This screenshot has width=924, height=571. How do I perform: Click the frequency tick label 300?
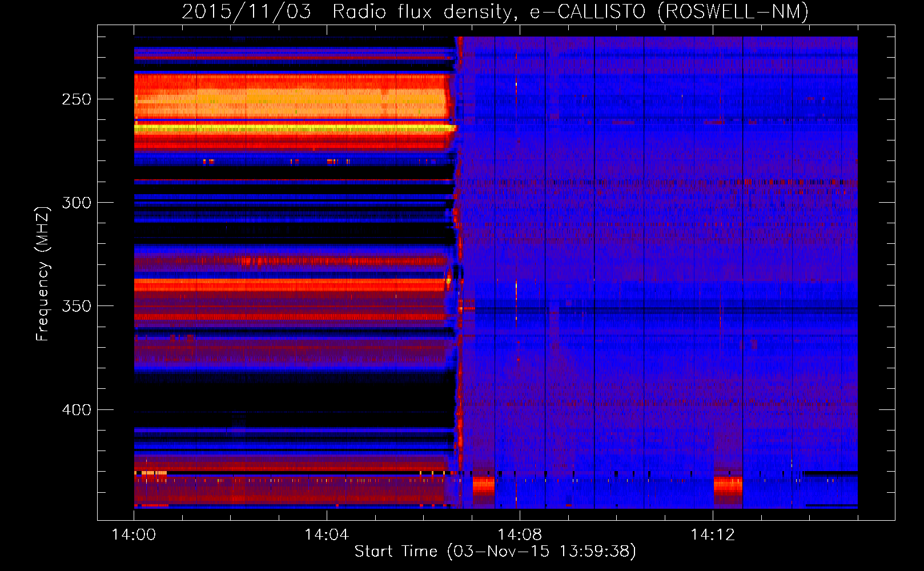(x=77, y=203)
